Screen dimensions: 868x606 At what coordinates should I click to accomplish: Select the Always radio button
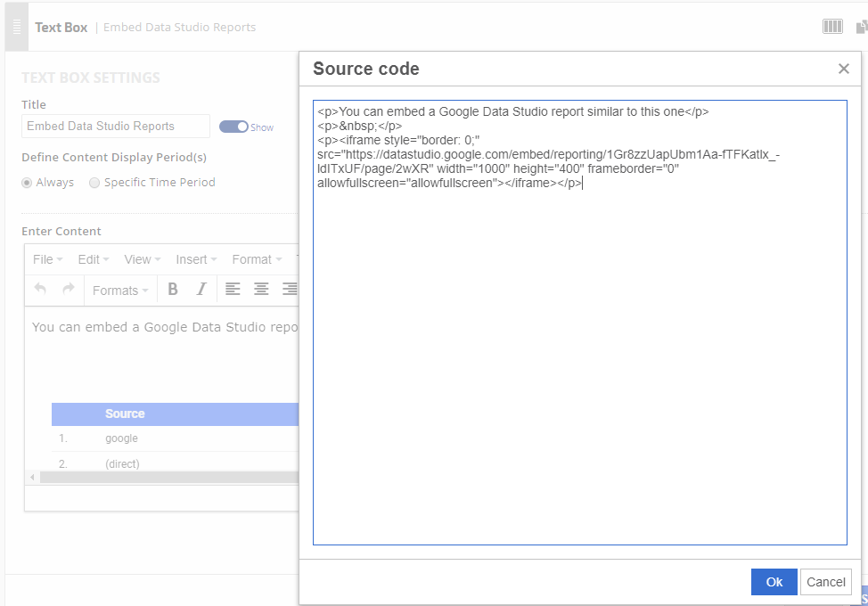pyautogui.click(x=27, y=183)
